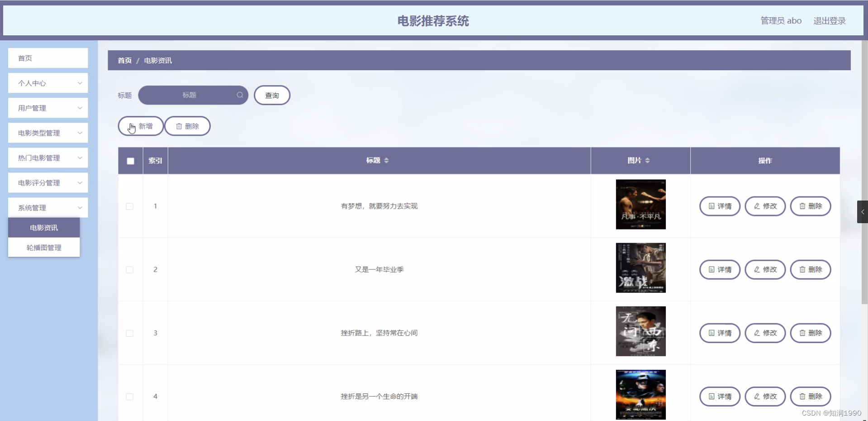868x421 pixels.
Task: Click the 退出登录 link
Action: coord(829,20)
